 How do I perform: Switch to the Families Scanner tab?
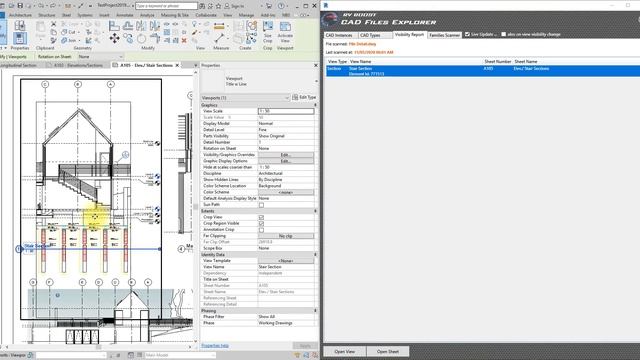pos(444,36)
